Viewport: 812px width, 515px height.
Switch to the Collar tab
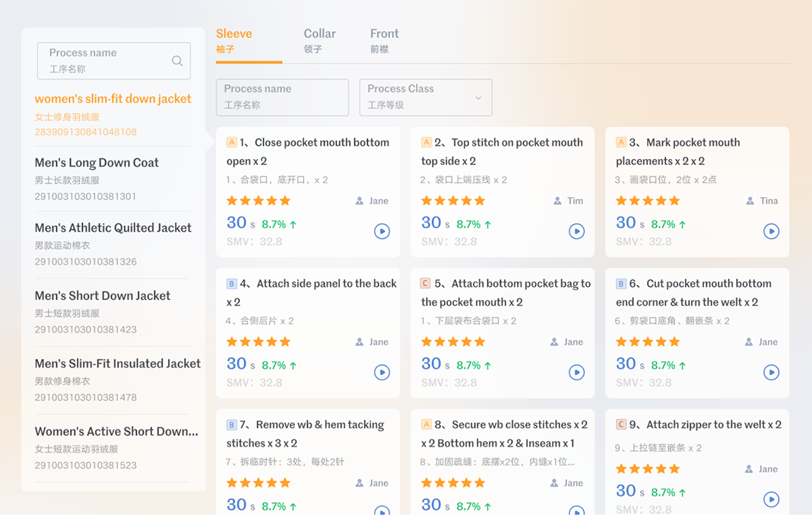(x=319, y=40)
